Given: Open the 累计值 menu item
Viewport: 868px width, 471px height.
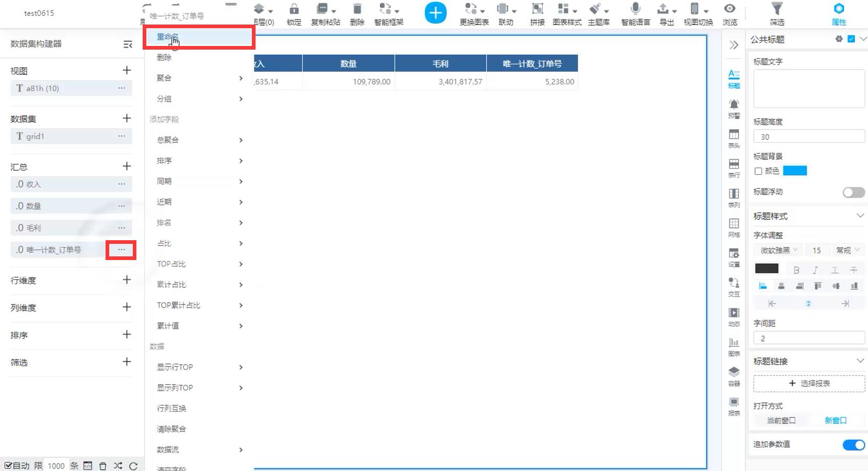Looking at the screenshot, I should coord(199,326).
